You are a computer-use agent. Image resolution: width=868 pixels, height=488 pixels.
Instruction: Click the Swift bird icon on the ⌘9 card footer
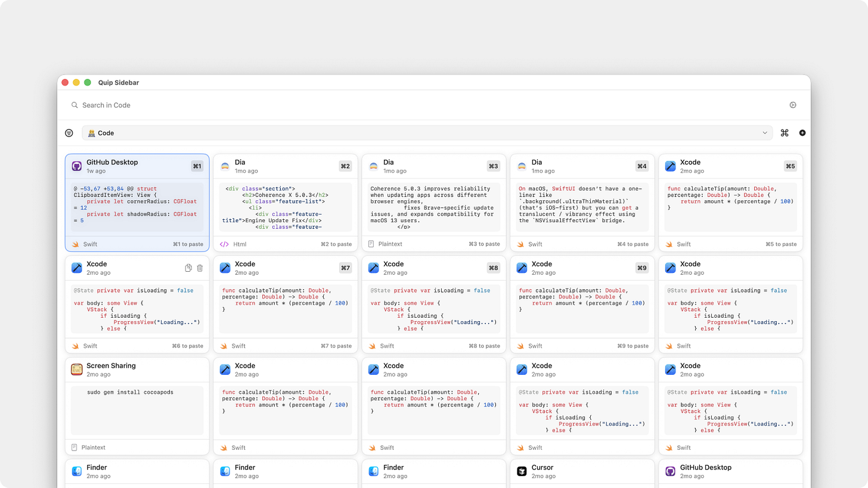520,346
